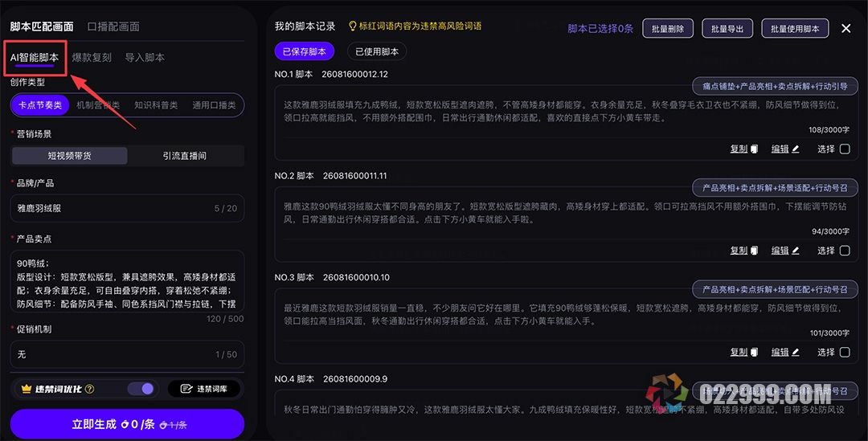
Task: Show the 已保存脚本 list
Action: tap(305, 51)
